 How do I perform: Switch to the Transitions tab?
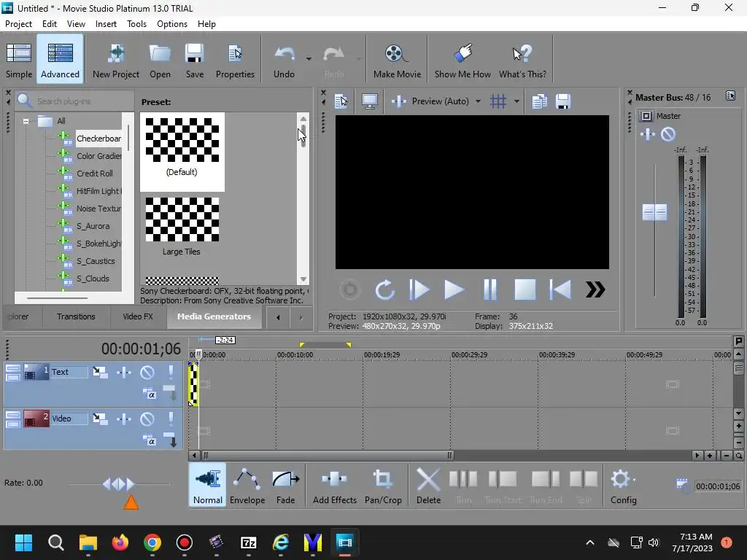(76, 316)
